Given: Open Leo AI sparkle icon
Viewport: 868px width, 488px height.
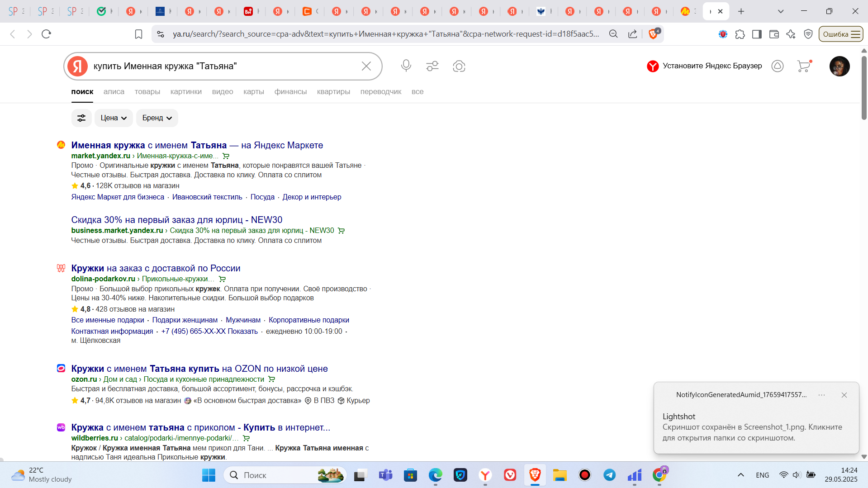Looking at the screenshot, I should coord(791,34).
